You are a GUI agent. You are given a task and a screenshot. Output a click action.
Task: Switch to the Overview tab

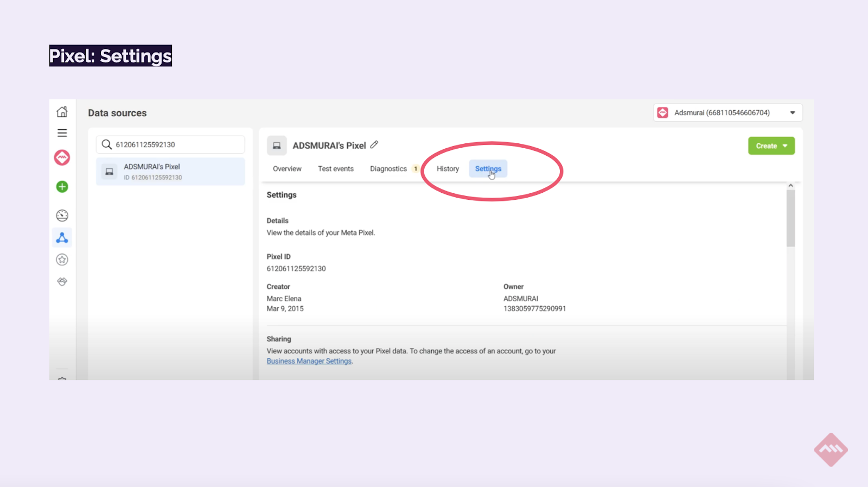(x=287, y=169)
